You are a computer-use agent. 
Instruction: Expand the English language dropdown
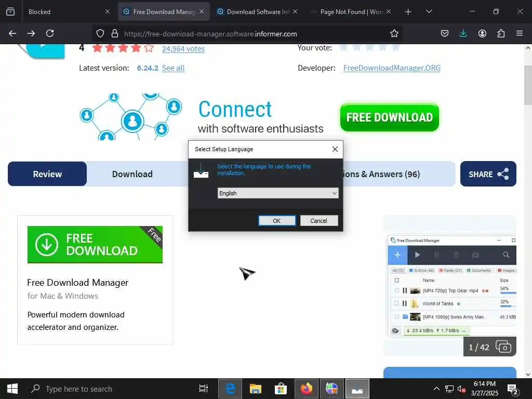pos(278,193)
